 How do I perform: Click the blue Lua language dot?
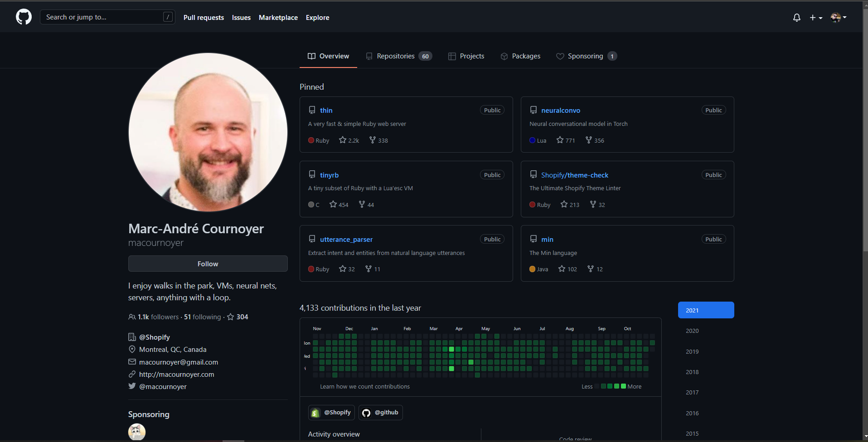(533, 140)
